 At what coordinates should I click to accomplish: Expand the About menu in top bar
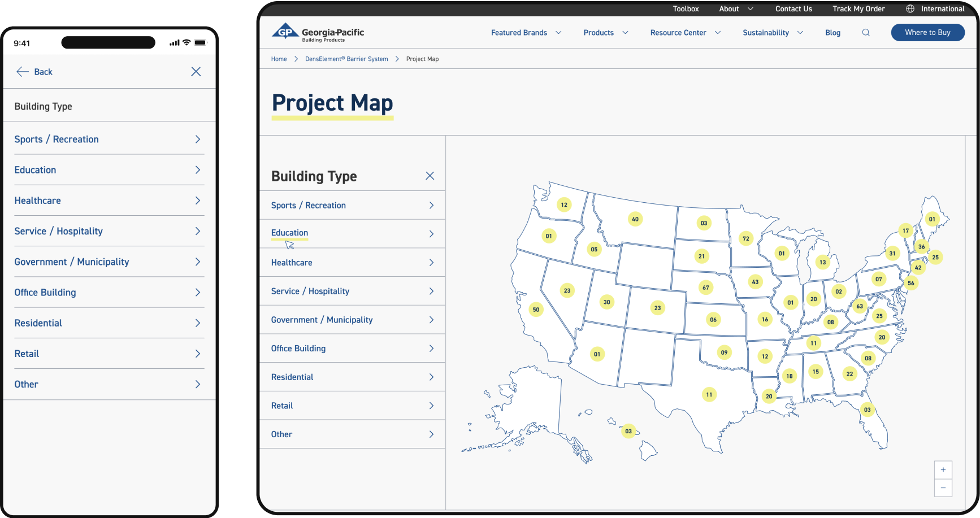[x=736, y=9]
